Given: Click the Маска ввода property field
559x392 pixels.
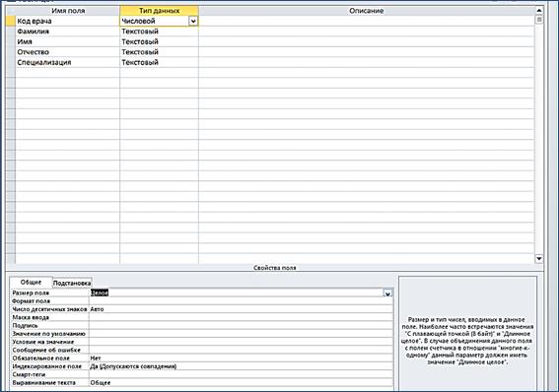Looking at the screenshot, I should 241,317.
